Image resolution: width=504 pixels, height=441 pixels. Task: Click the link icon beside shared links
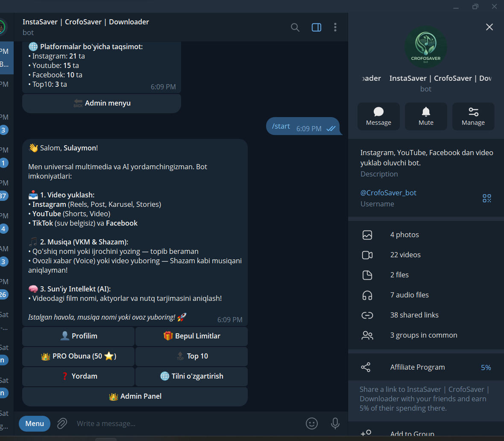pyautogui.click(x=367, y=315)
